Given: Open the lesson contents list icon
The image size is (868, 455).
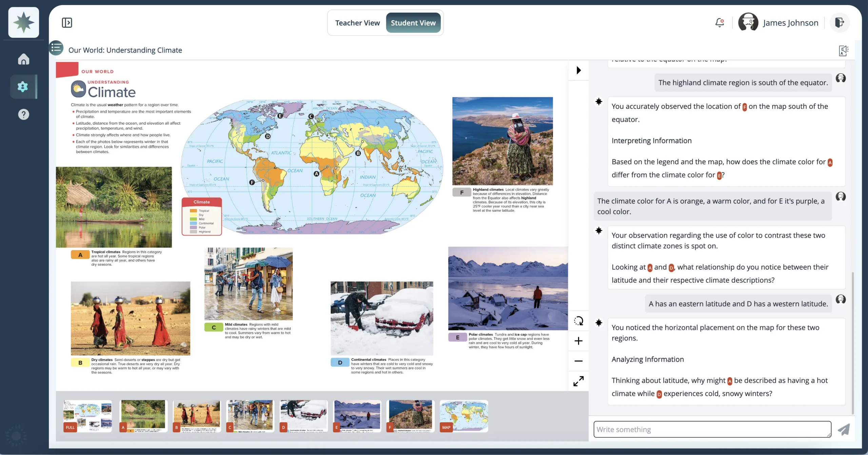Looking at the screenshot, I should pos(56,48).
